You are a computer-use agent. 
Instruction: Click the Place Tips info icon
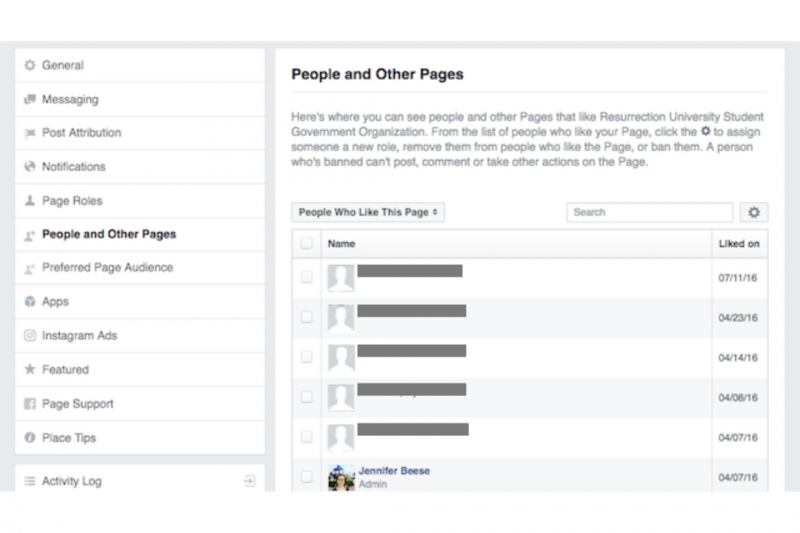click(30, 438)
